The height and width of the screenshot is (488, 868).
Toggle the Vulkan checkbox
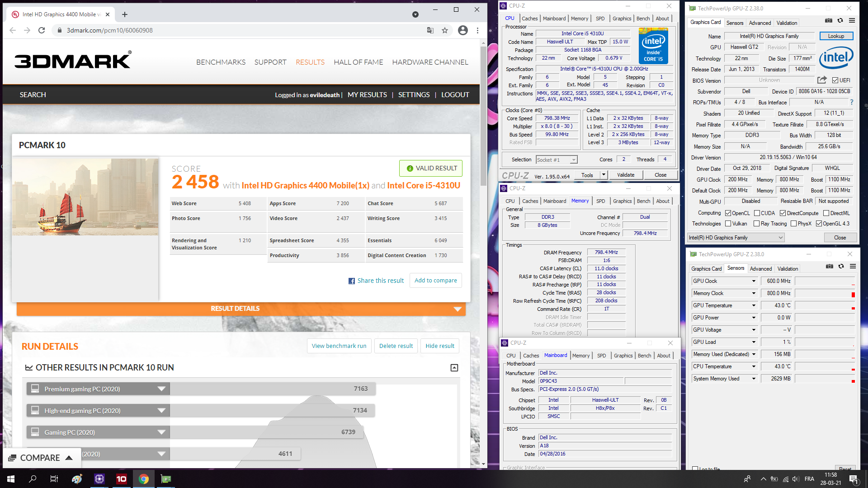click(x=728, y=224)
